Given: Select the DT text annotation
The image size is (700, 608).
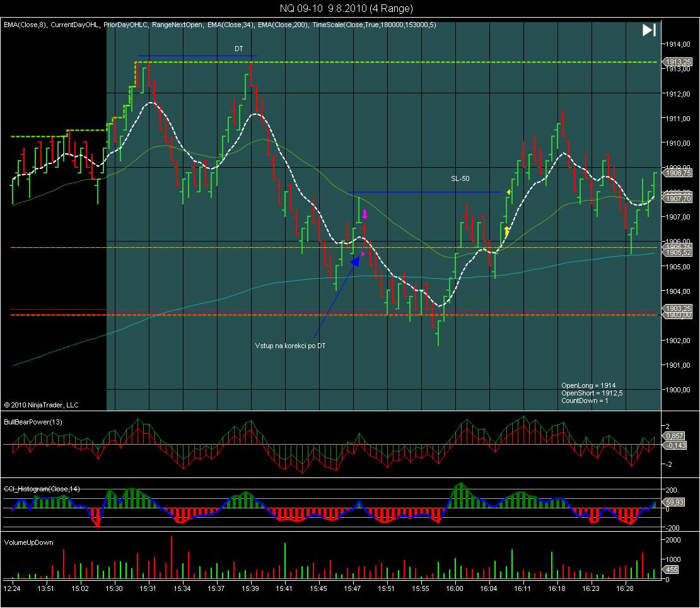Looking at the screenshot, I should 239,49.
